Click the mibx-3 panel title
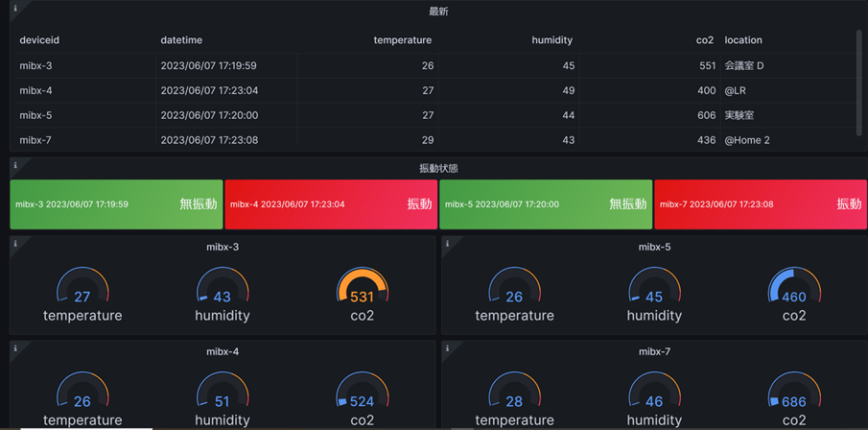The width and height of the screenshot is (868, 430). tap(223, 247)
